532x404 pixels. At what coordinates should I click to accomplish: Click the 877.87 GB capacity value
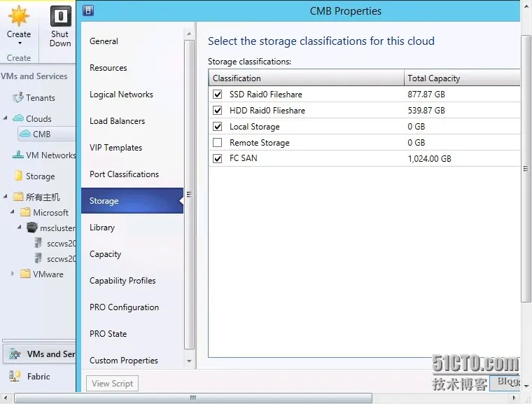[x=426, y=95]
